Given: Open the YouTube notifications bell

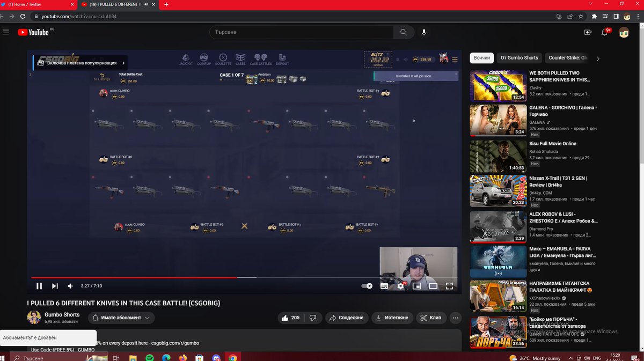Looking at the screenshot, I should coord(605,32).
